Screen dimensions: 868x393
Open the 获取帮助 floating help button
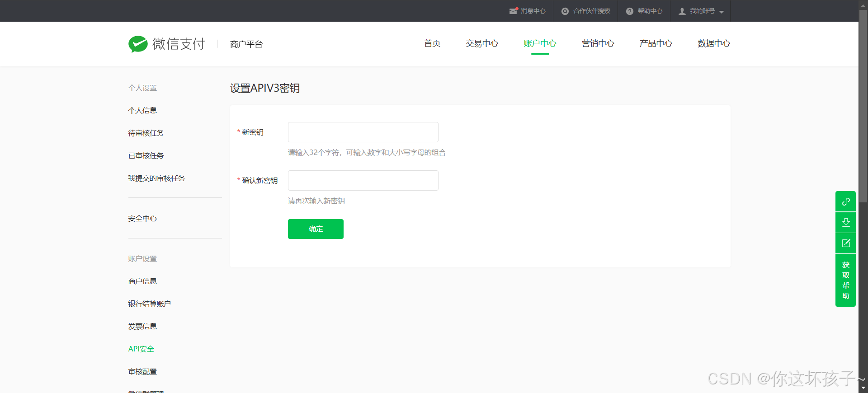[x=846, y=280]
